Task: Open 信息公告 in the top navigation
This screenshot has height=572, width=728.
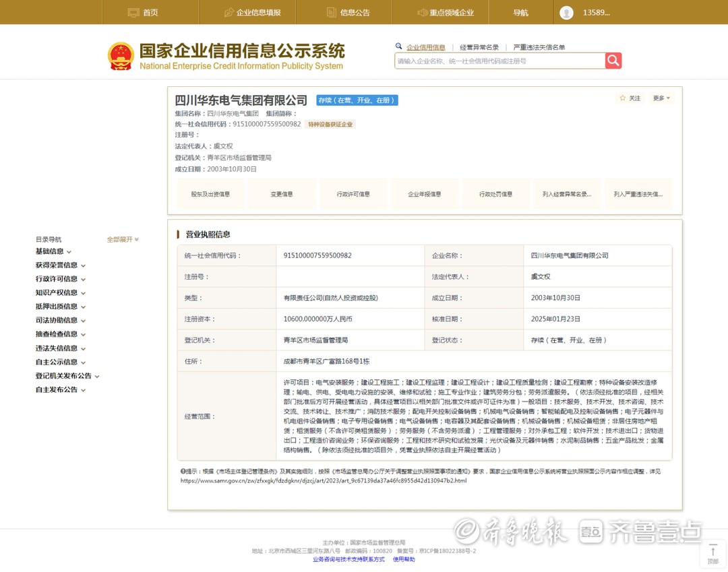Action: (348, 13)
